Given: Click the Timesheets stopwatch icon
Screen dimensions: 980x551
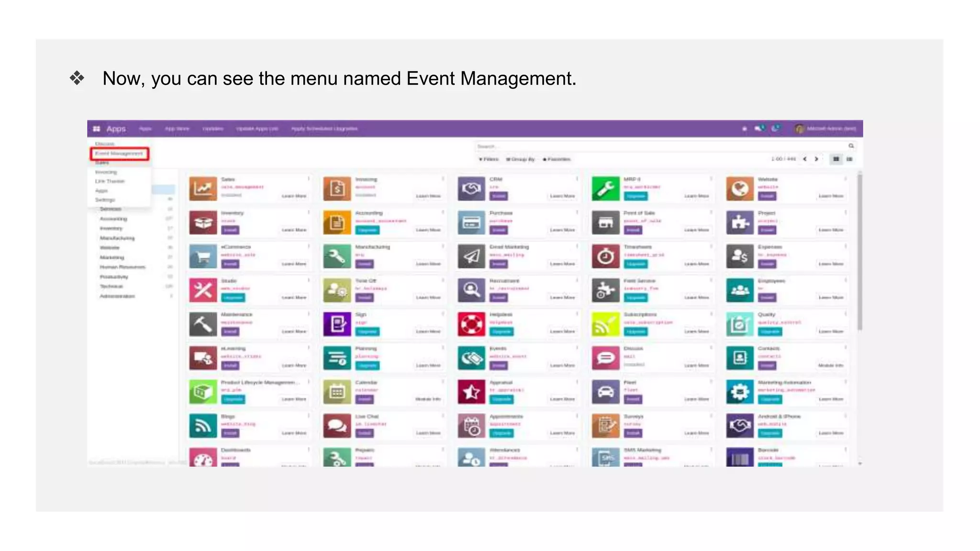Looking at the screenshot, I should pyautogui.click(x=605, y=256).
